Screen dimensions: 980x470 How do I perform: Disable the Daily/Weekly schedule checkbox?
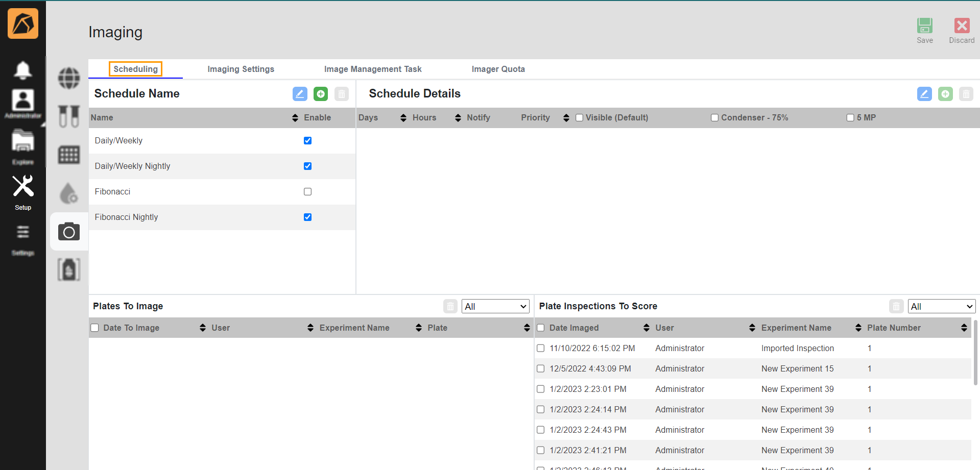[307, 141]
